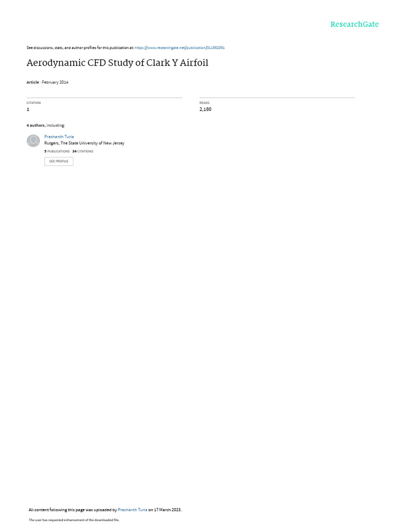Screen dimensions: 399x532
Task: Click the 2,180 reads count
Action: [x=205, y=109]
